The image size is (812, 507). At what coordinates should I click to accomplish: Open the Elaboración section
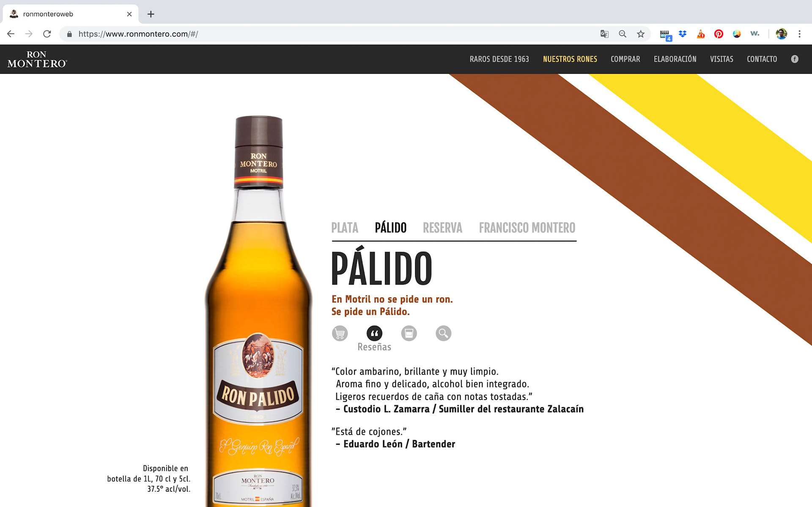(675, 59)
